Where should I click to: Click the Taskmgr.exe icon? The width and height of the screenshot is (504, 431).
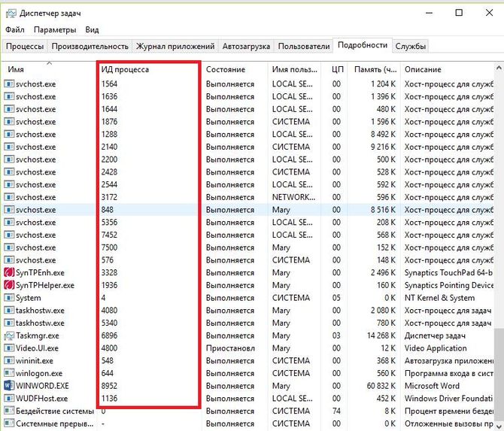click(9, 335)
